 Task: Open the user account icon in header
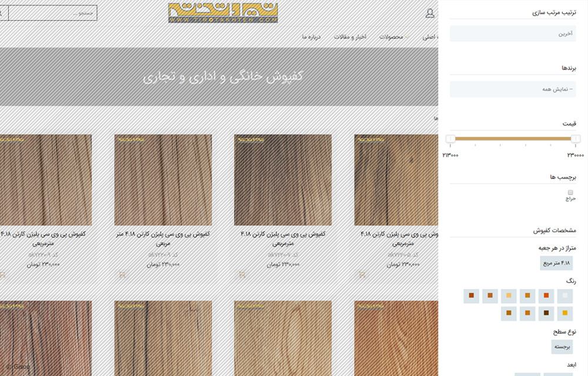click(430, 13)
